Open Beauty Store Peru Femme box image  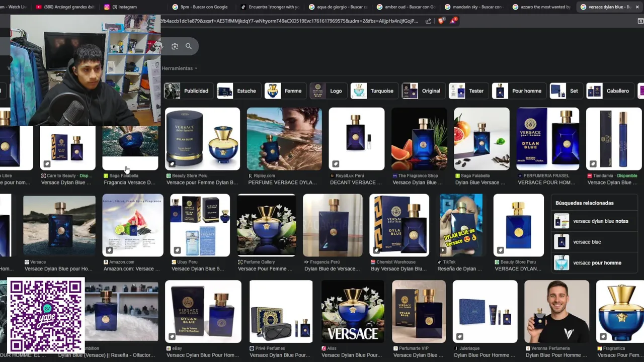tap(203, 139)
